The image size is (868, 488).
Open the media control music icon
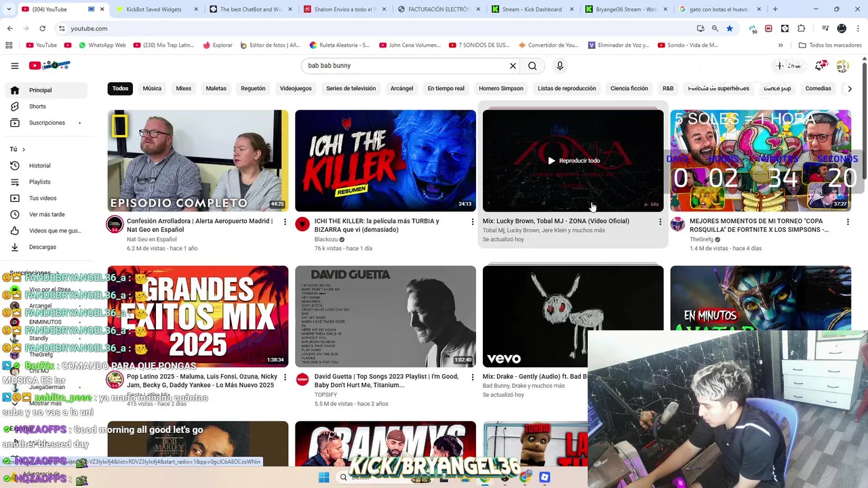[825, 28]
